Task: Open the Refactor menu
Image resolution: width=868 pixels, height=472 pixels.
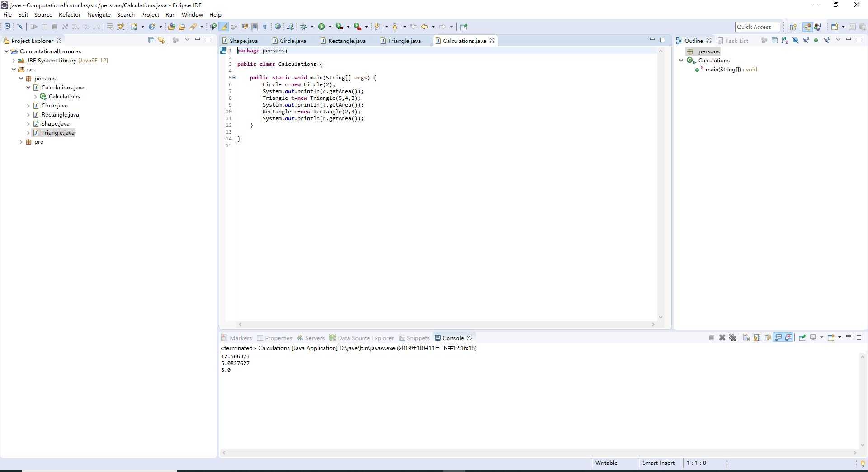Action: pos(70,14)
